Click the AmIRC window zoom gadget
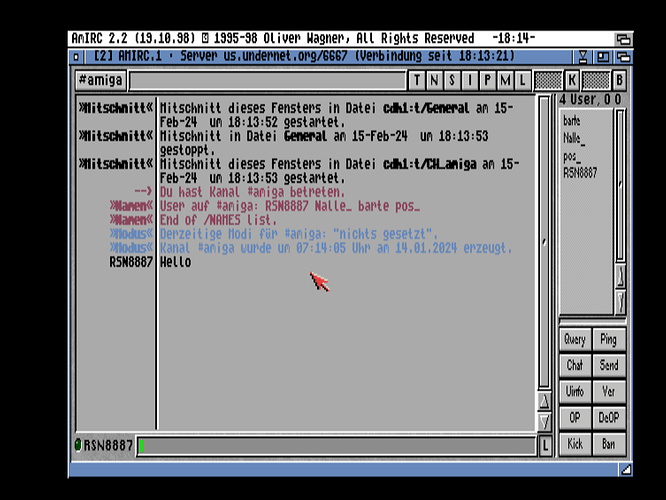Image resolution: width=666 pixels, height=500 pixels. [x=603, y=56]
